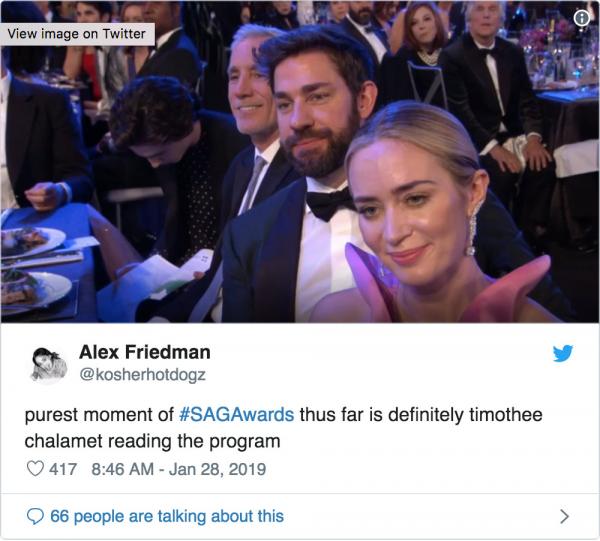The height and width of the screenshot is (541, 600).
Task: Click the tweet text about reading the program
Action: [283, 428]
